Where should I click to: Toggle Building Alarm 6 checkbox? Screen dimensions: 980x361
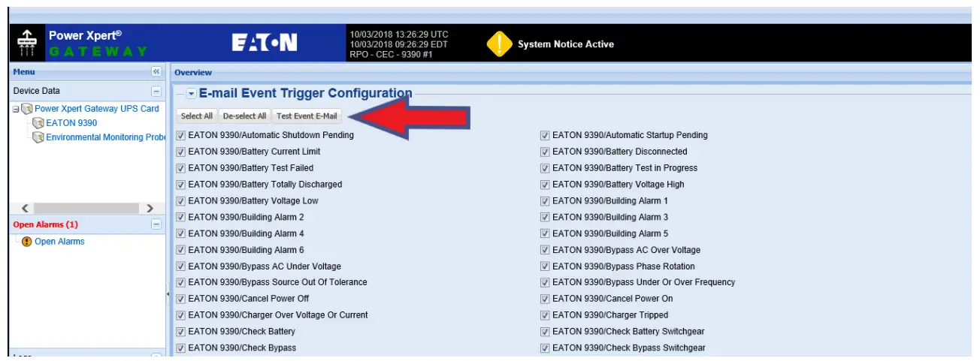point(180,250)
